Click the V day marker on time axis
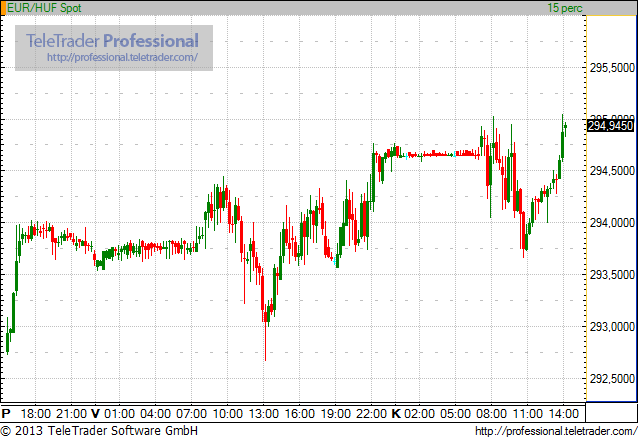The width and height of the screenshot is (638, 440). tap(95, 414)
